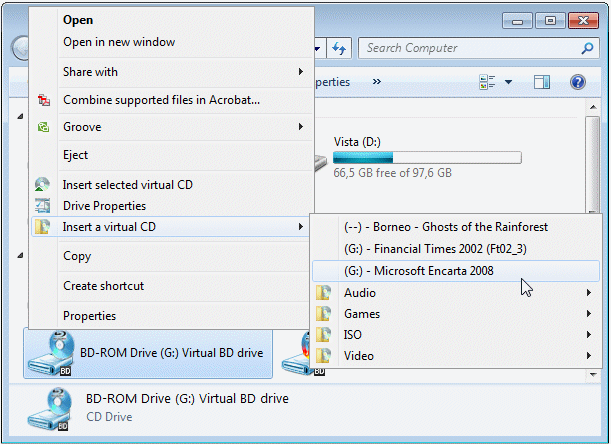Click the Insert selected virtual CD icon
The width and height of the screenshot is (611, 444).
42,185
